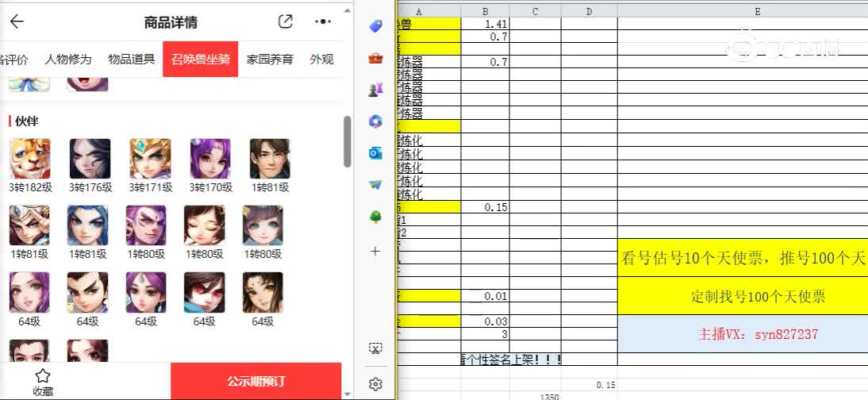
Task: Select the cell containing 0.01
Action: point(485,296)
